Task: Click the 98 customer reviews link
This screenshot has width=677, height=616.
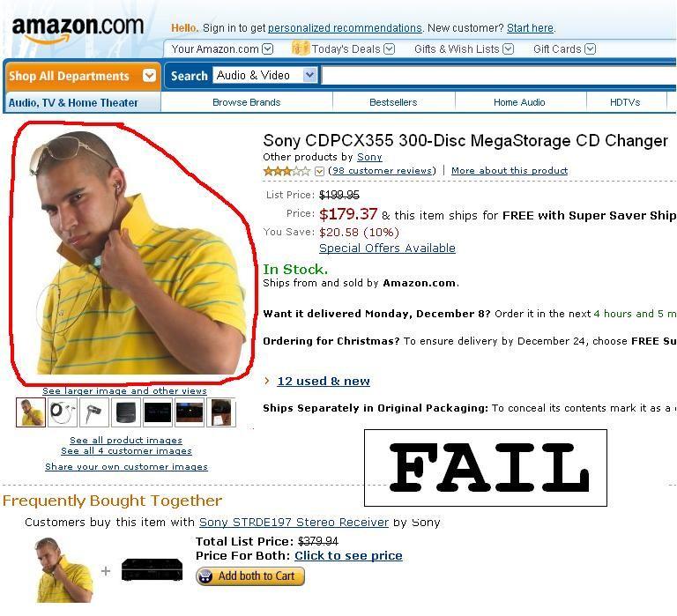Action: (382, 170)
